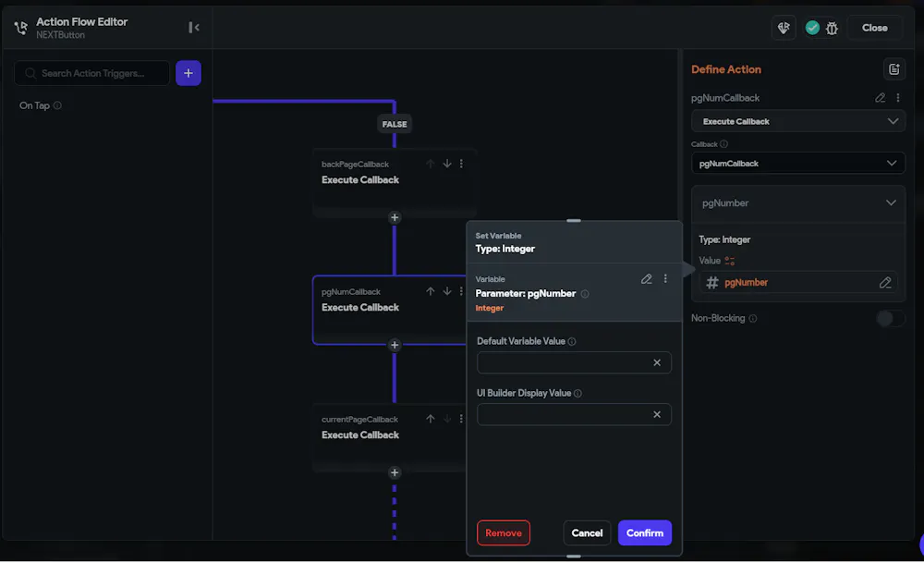The image size is (924, 563).
Task: Click the diamond icon in top bar
Action: [784, 28]
